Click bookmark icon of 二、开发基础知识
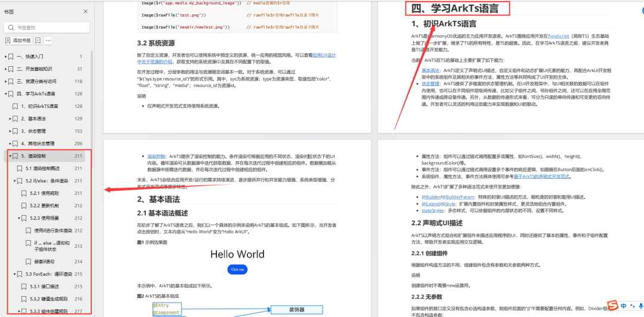 pyautogui.click(x=11, y=69)
